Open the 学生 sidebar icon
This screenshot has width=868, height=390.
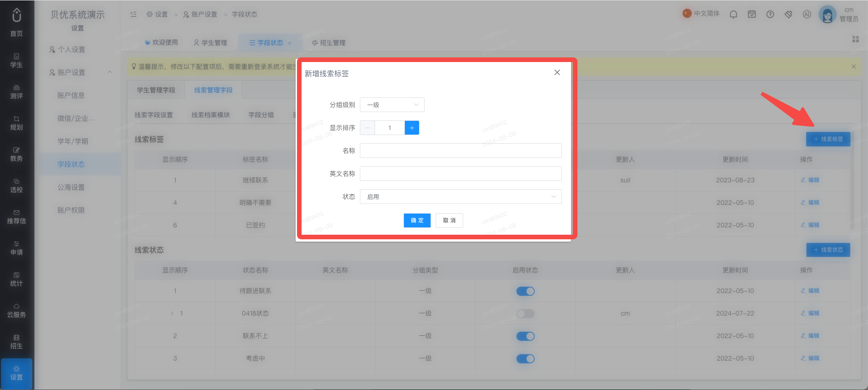tap(17, 61)
